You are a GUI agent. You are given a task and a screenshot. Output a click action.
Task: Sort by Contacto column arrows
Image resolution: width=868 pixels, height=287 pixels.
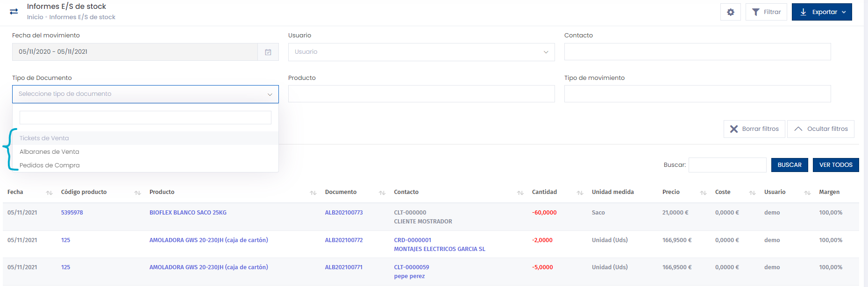[x=520, y=193]
